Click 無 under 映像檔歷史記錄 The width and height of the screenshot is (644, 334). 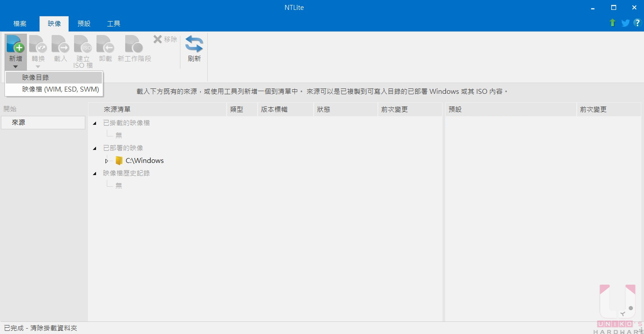[x=118, y=185]
